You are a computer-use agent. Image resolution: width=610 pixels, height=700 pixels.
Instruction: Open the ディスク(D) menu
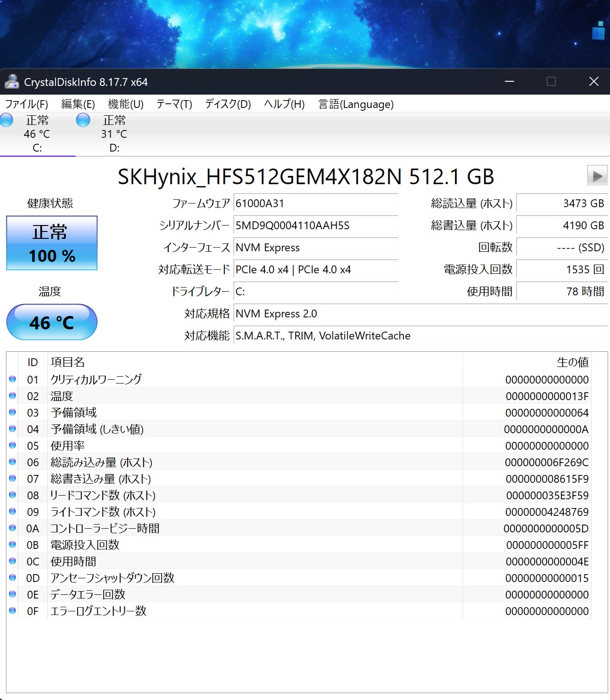pyautogui.click(x=228, y=104)
